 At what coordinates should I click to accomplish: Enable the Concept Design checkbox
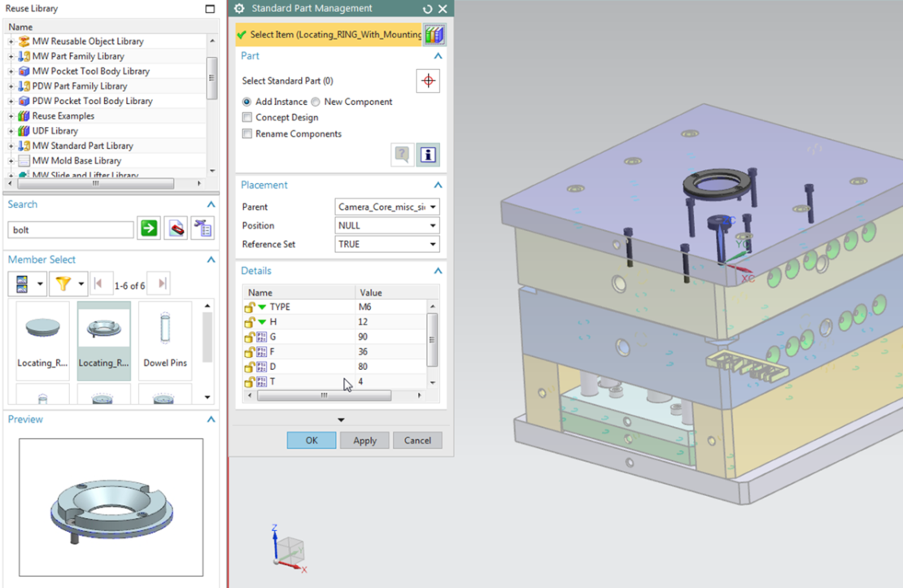(249, 117)
